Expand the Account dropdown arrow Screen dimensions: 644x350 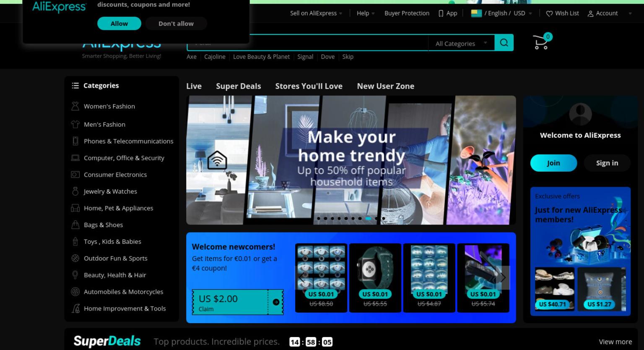pyautogui.click(x=630, y=13)
